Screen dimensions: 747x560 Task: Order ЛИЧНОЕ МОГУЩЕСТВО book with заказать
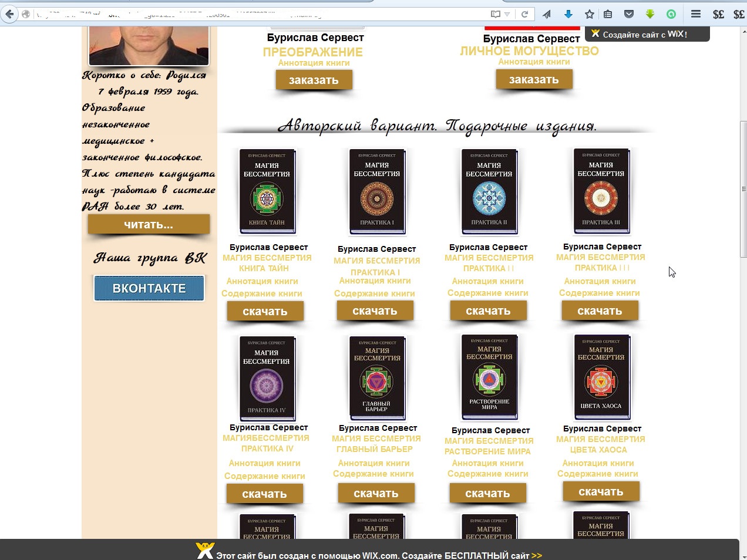[534, 79]
